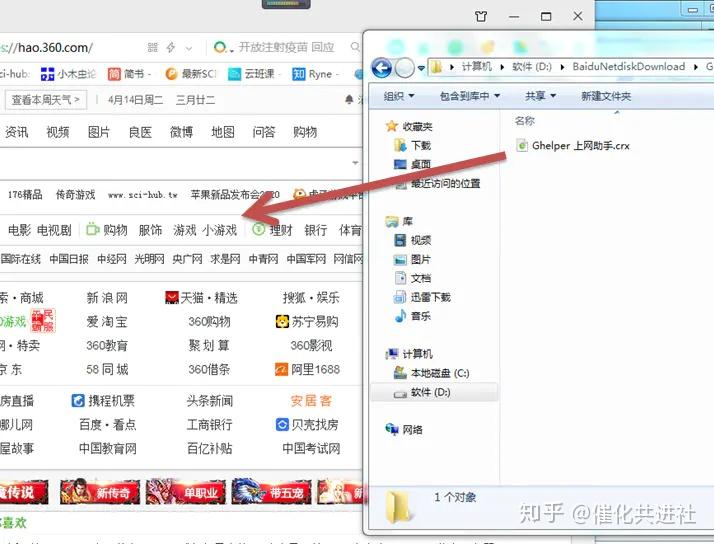Click the 新建文件夹 button
This screenshot has width=714, height=544.
pyautogui.click(x=606, y=96)
